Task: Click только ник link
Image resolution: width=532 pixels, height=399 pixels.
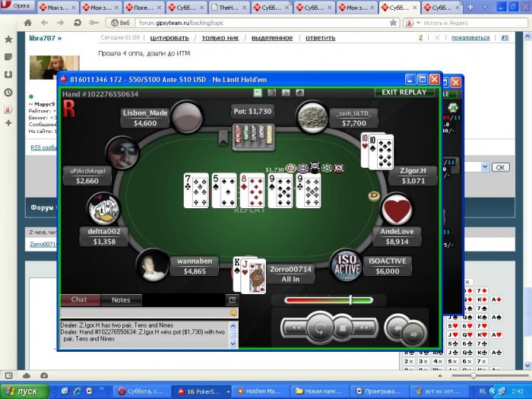Action: click(220, 38)
